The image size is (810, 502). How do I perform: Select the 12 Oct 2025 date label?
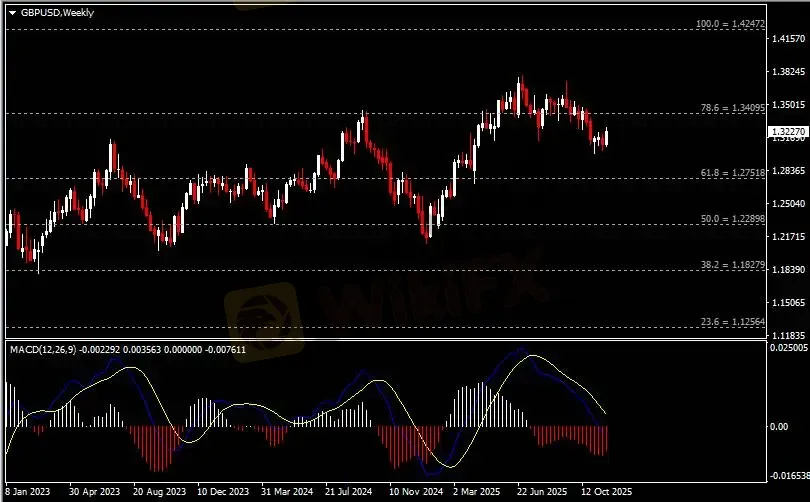pos(608,492)
